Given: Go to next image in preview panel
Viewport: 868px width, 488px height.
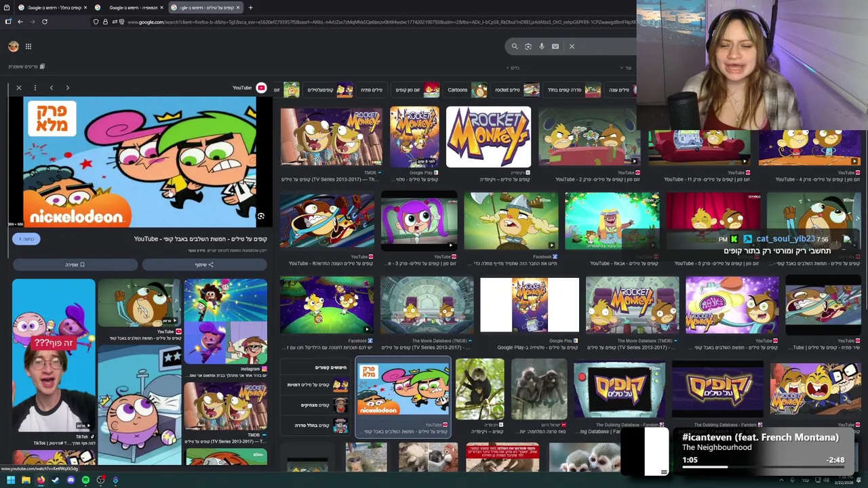Looking at the screenshot, I should [67, 87].
